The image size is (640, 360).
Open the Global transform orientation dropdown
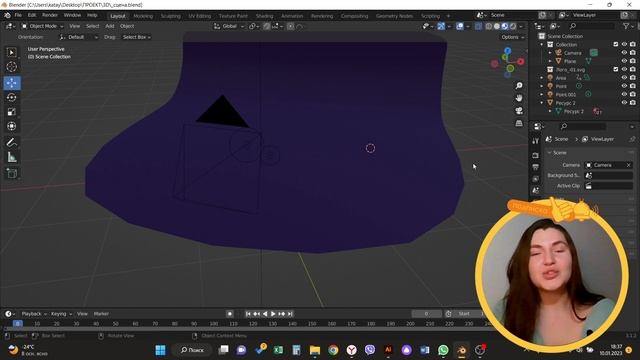pos(229,26)
